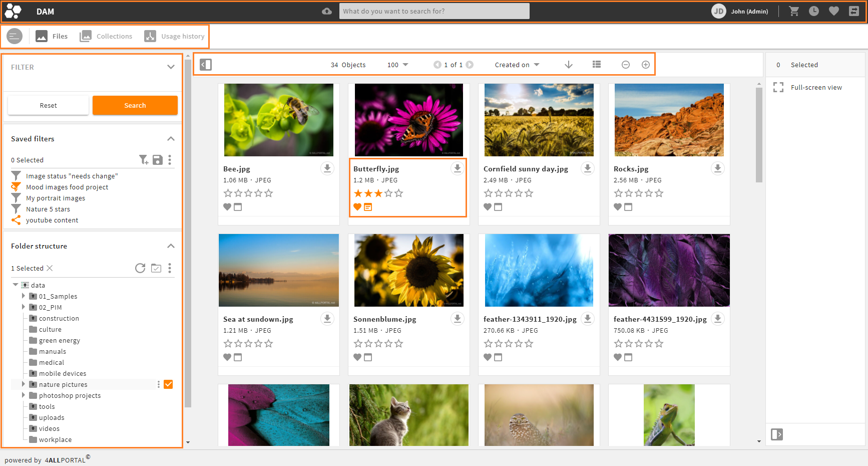This screenshot has width=868, height=466.
Task: Open the 100 per page dropdown
Action: [x=398, y=65]
